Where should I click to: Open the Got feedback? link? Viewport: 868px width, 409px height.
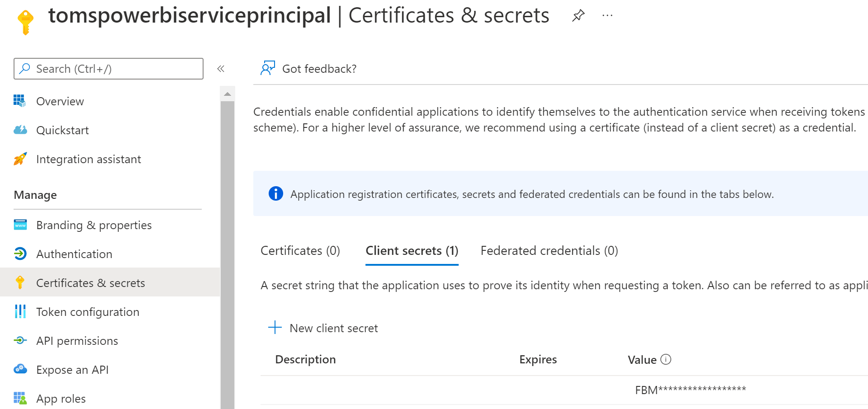(319, 68)
